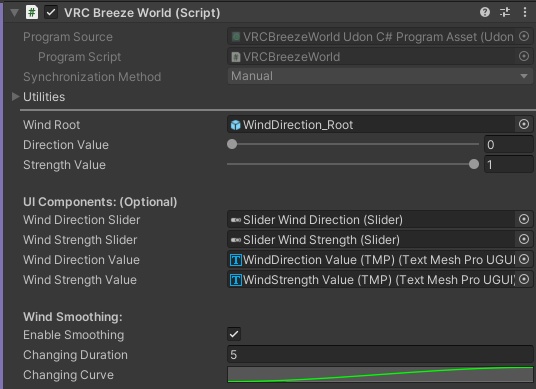The image size is (536, 389).
Task: Open object picker for Program Source
Action: 524,36
